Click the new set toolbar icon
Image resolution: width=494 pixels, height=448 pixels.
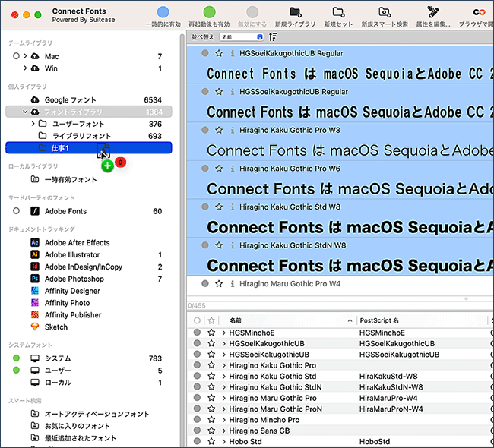[x=338, y=12]
